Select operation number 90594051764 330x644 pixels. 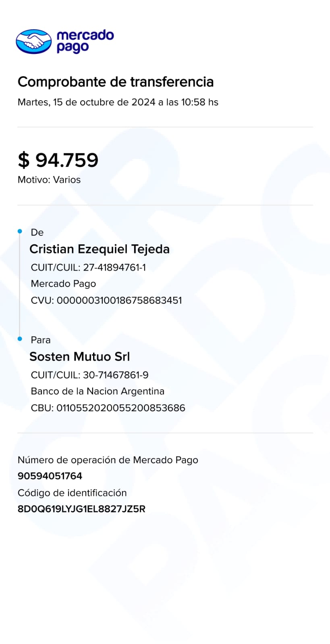50,476
